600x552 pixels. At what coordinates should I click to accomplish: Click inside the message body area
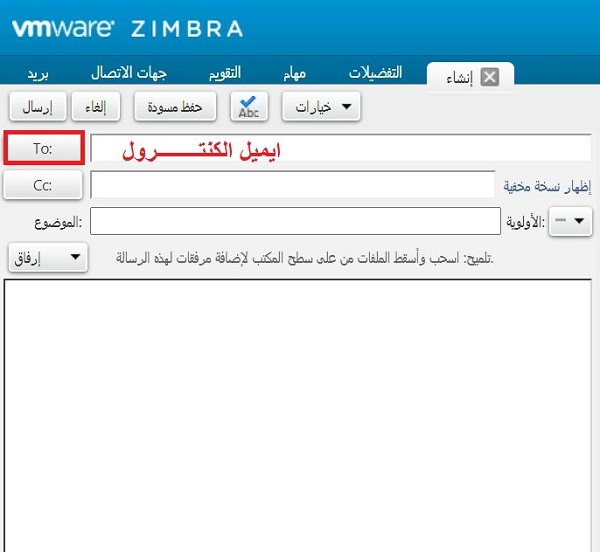tap(298, 415)
